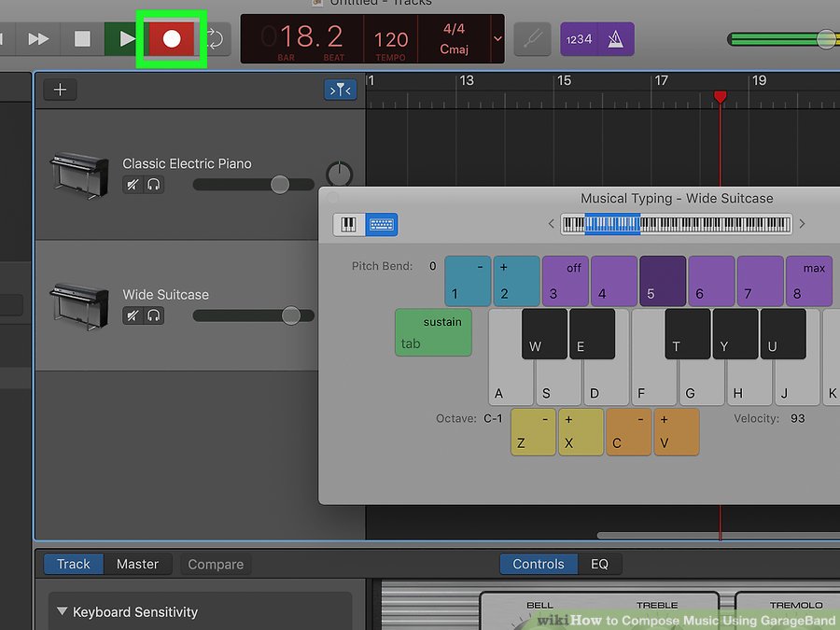840x630 pixels.
Task: Click pitch bend up key 2
Action: [x=516, y=281]
